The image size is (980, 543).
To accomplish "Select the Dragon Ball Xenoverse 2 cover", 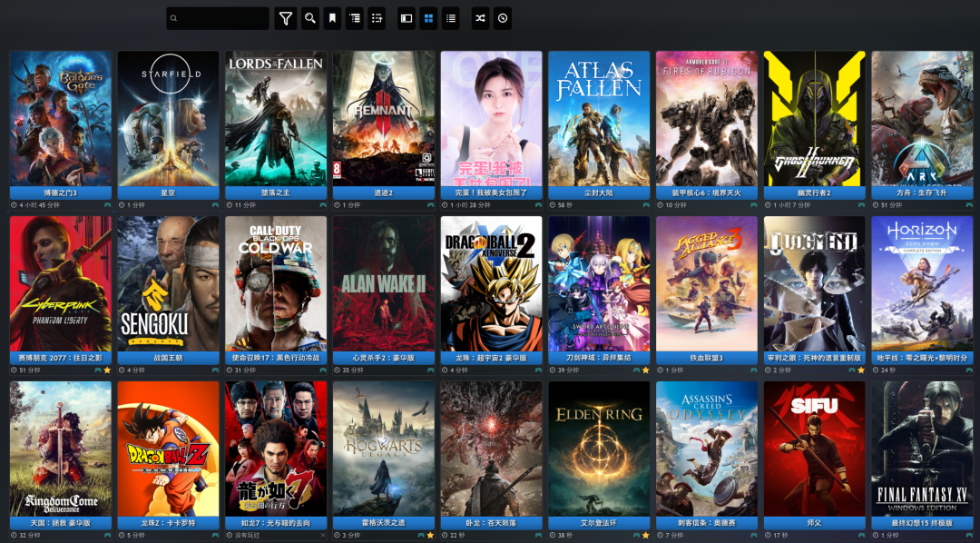I will (x=491, y=284).
